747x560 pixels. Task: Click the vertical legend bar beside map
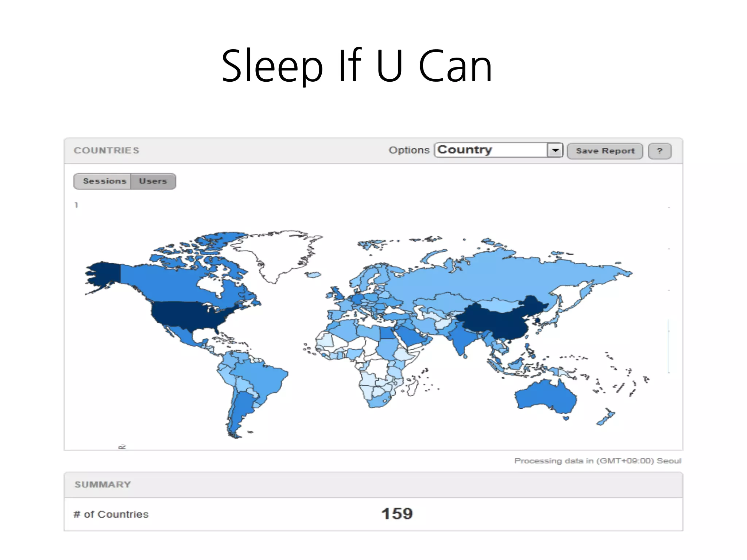[x=668, y=346]
